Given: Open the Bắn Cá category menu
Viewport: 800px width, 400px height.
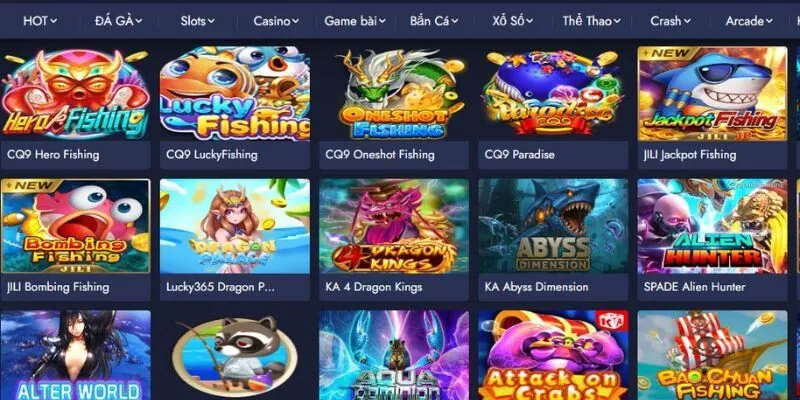Looking at the screenshot, I should [434, 21].
